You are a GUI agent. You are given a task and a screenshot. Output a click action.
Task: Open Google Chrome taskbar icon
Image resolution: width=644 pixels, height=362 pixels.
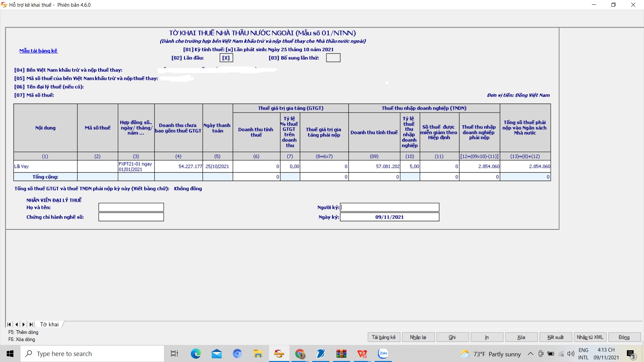[300, 354]
